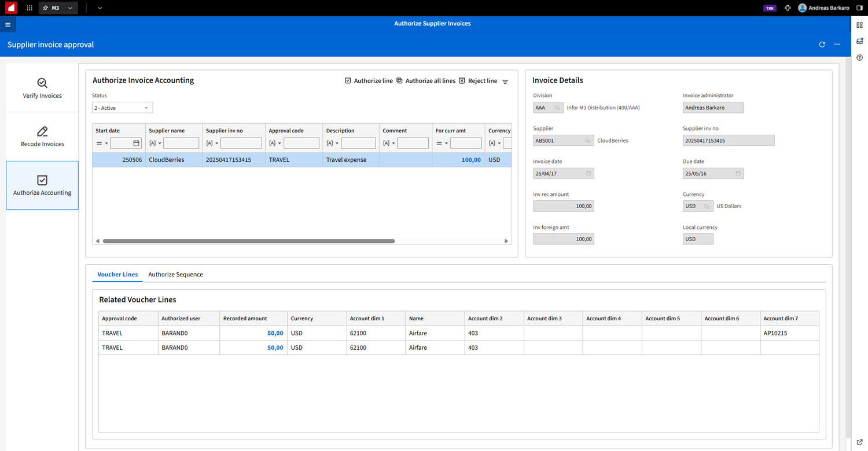Open Supplier name filter operator dropdown

coord(156,143)
